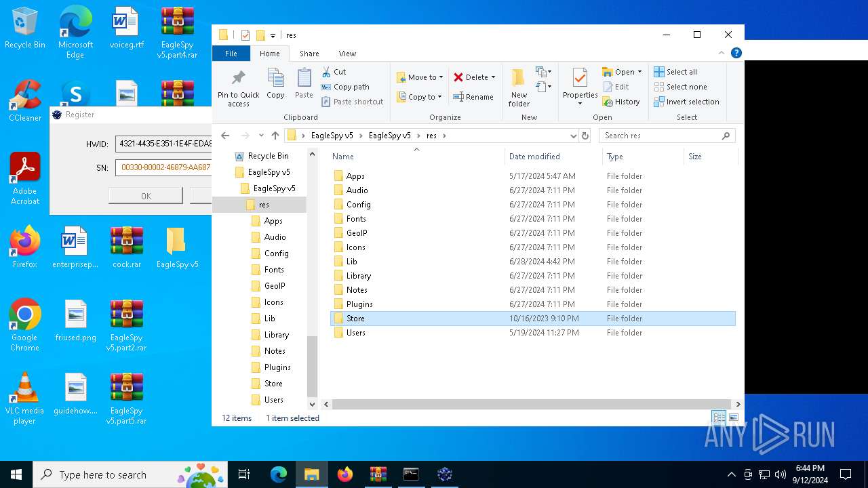Go back with Back arrow
This screenshot has height=488, width=868.
(226, 136)
